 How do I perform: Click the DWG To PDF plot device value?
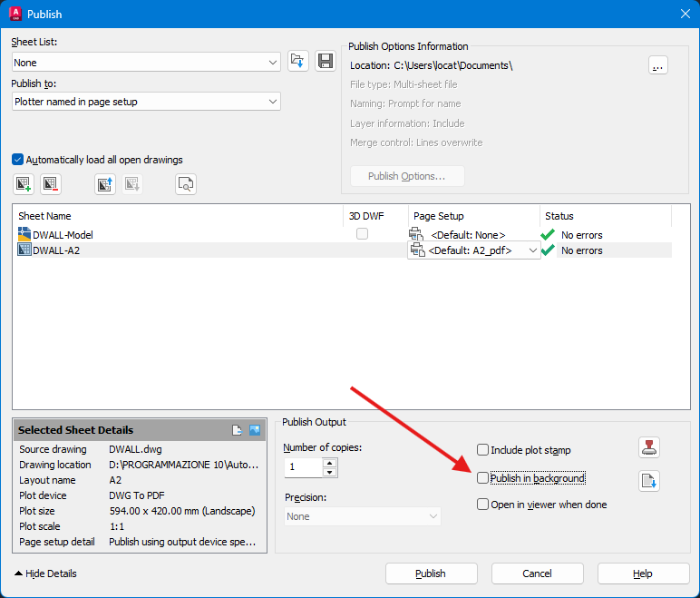click(137, 495)
